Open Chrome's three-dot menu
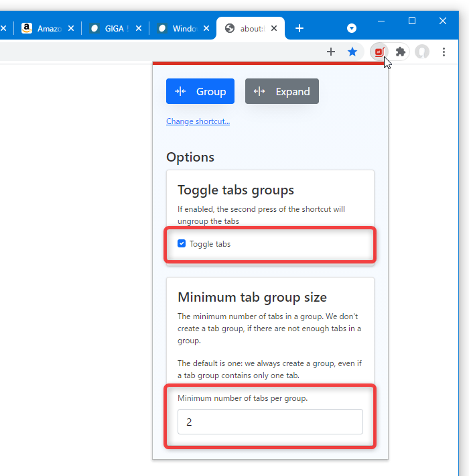Viewport: 469px width, 476px height. coord(444,52)
